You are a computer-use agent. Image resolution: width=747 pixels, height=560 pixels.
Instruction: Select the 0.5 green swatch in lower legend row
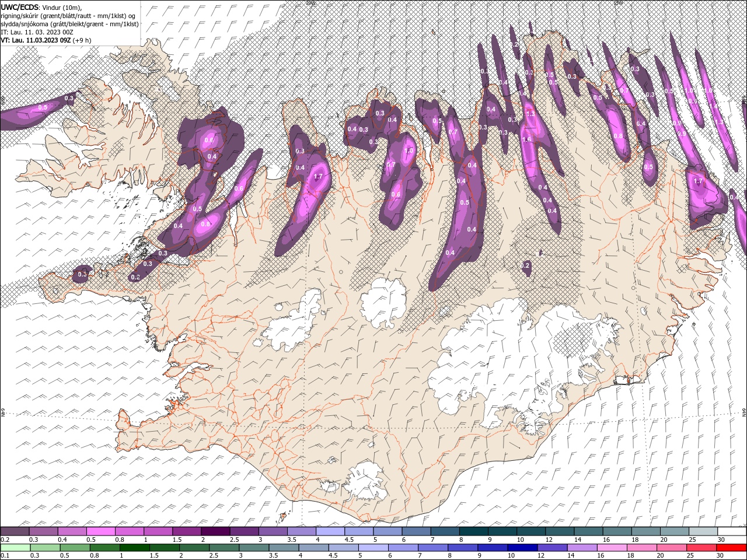75,548
